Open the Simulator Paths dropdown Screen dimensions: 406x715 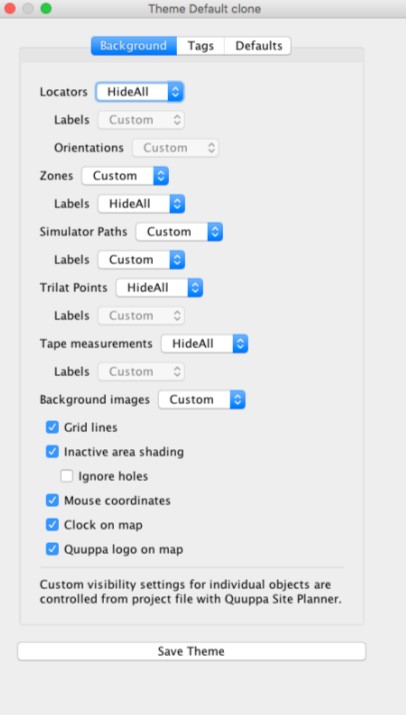179,232
